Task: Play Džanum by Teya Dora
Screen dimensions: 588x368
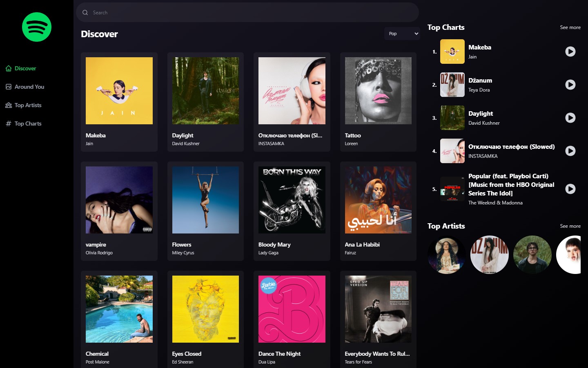Action: (x=570, y=85)
